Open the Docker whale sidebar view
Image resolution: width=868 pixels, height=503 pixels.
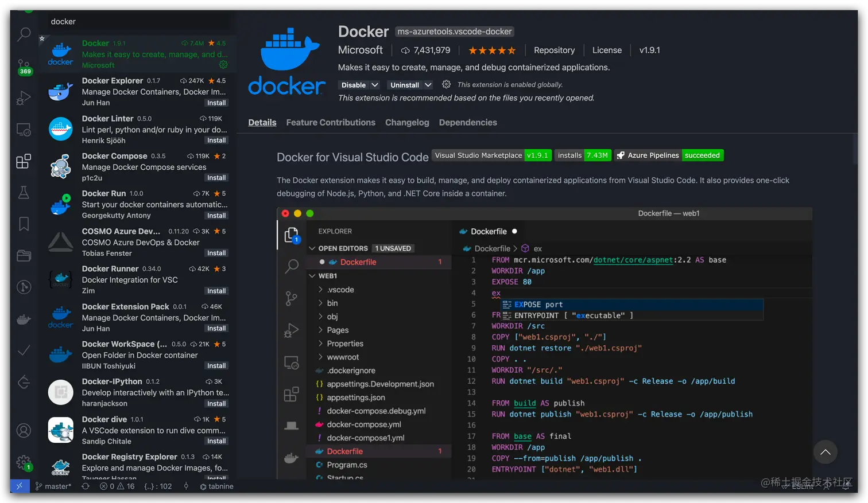point(23,319)
